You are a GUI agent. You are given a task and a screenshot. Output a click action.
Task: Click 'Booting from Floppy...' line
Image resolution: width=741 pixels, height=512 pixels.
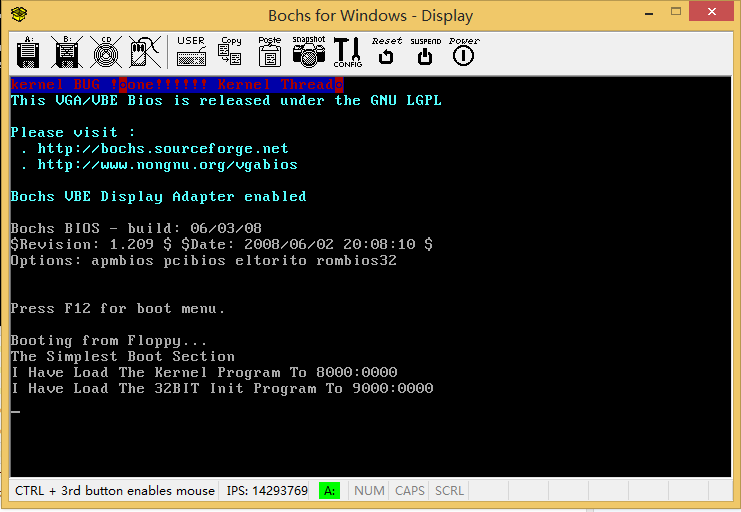point(109,341)
